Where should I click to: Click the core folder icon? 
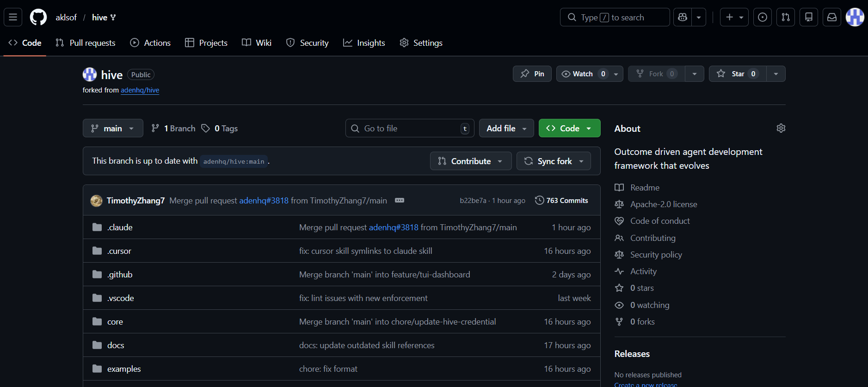point(97,321)
